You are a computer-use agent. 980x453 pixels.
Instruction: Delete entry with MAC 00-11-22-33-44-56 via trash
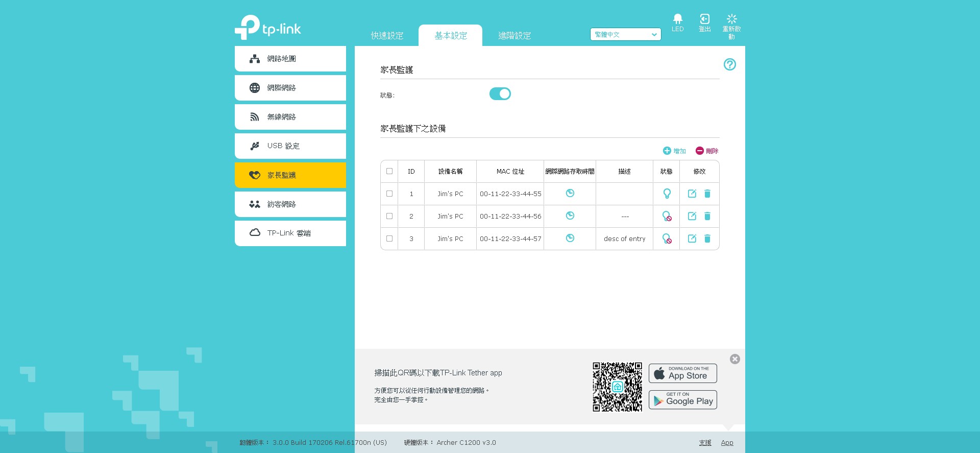point(707,216)
